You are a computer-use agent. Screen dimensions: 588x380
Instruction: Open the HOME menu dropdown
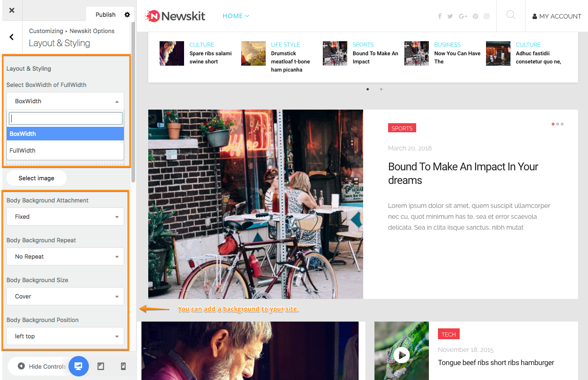tap(236, 16)
